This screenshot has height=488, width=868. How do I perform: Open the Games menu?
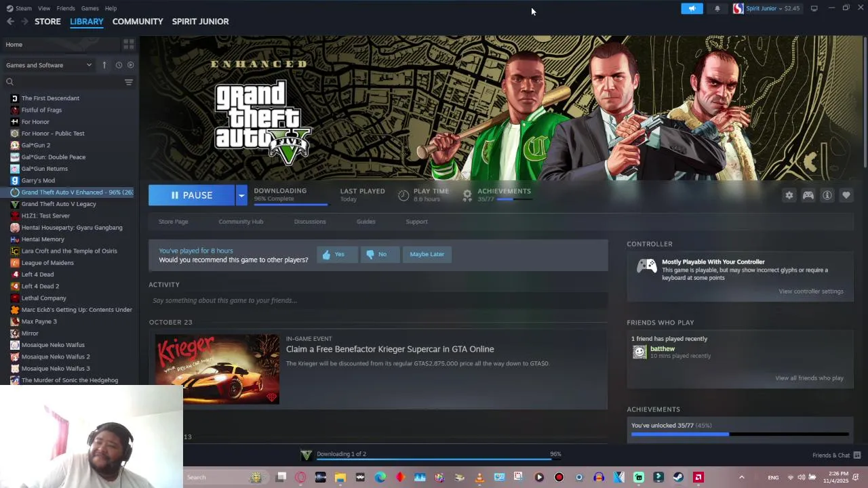(x=90, y=8)
